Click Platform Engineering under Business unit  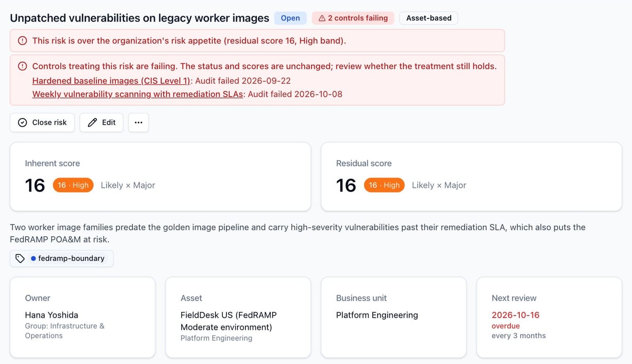pyautogui.click(x=377, y=315)
